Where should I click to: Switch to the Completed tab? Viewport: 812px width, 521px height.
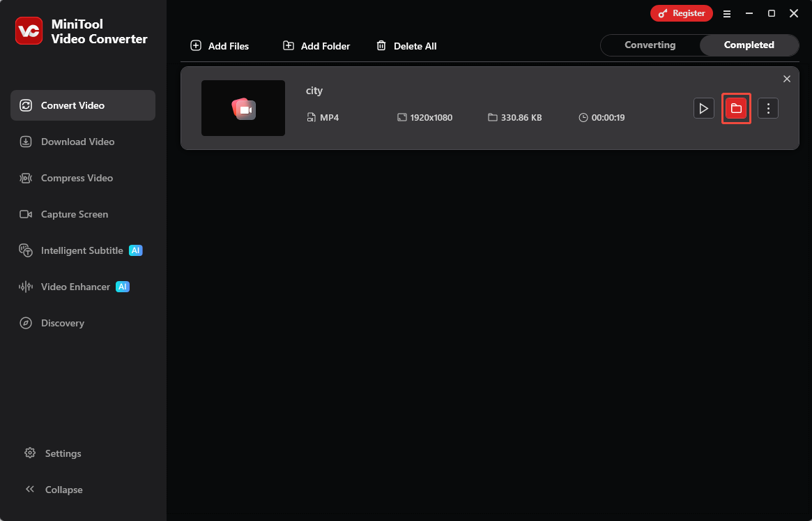(749, 45)
